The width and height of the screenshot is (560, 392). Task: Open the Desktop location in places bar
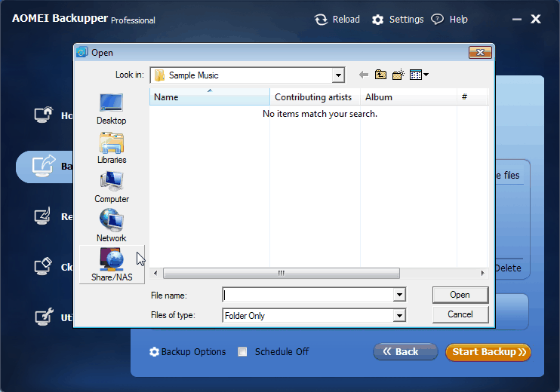(x=112, y=109)
